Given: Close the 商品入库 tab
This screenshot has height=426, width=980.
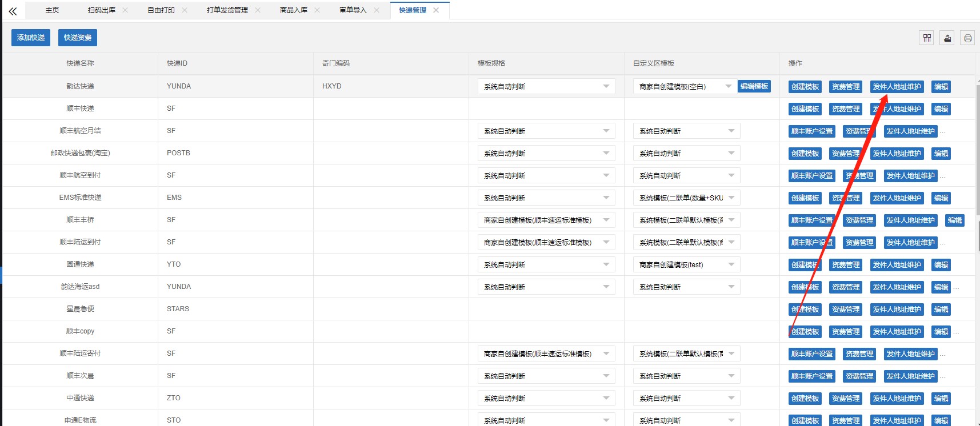Looking at the screenshot, I should (x=317, y=10).
